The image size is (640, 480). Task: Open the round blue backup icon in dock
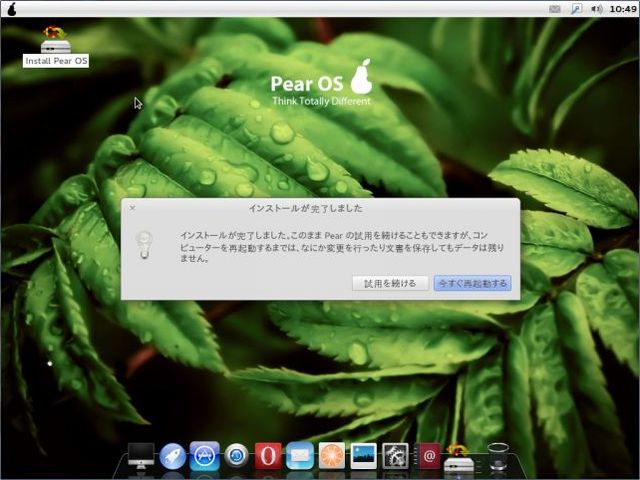coord(237,457)
